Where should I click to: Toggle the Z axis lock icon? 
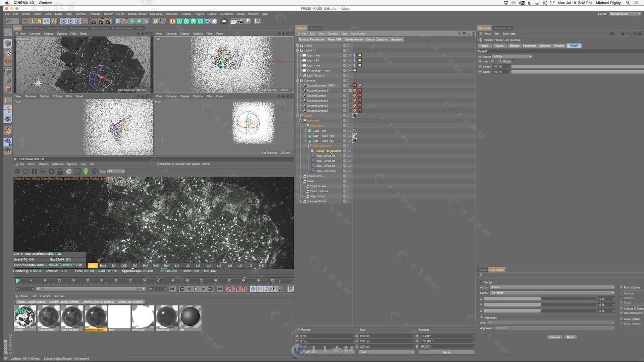[x=78, y=21]
